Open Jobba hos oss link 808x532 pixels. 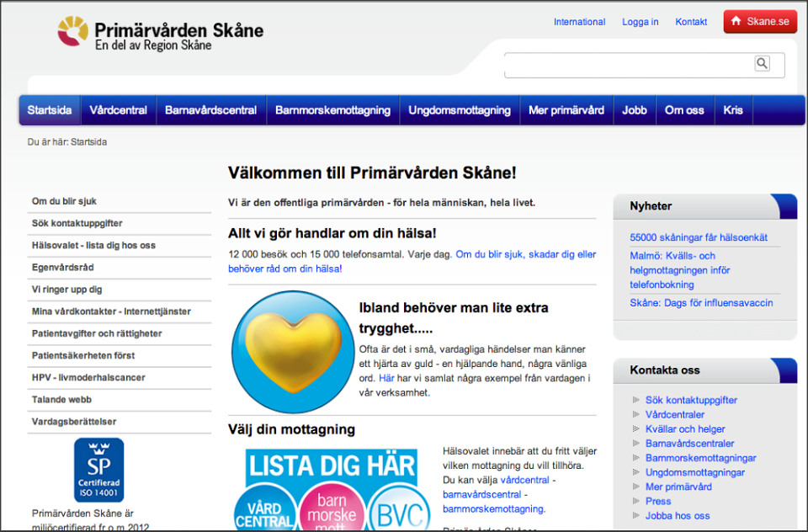point(677,515)
